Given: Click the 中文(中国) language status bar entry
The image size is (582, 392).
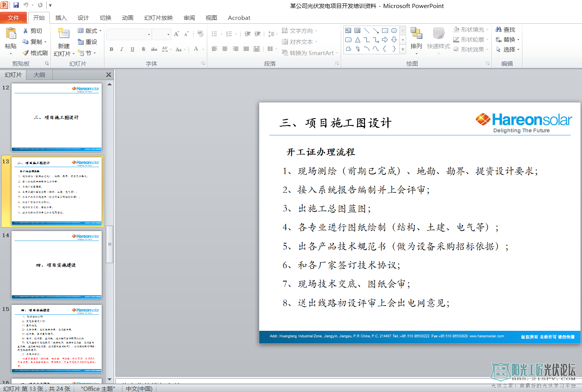Looking at the screenshot, I should click(139, 389).
